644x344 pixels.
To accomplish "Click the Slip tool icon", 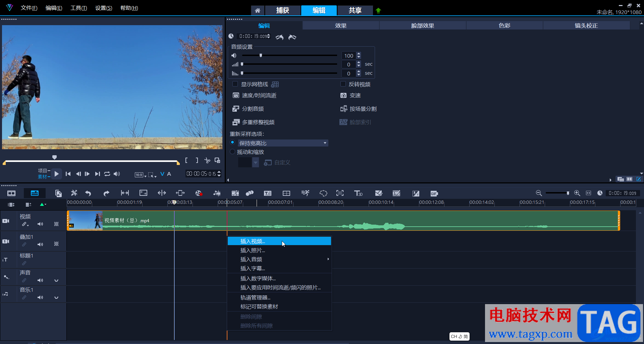I will tap(125, 193).
